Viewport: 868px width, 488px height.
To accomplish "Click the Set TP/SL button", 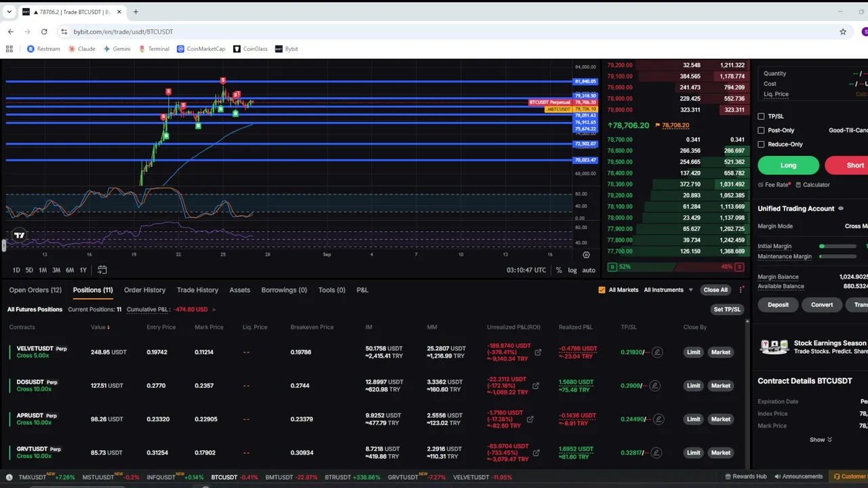I will [727, 310].
